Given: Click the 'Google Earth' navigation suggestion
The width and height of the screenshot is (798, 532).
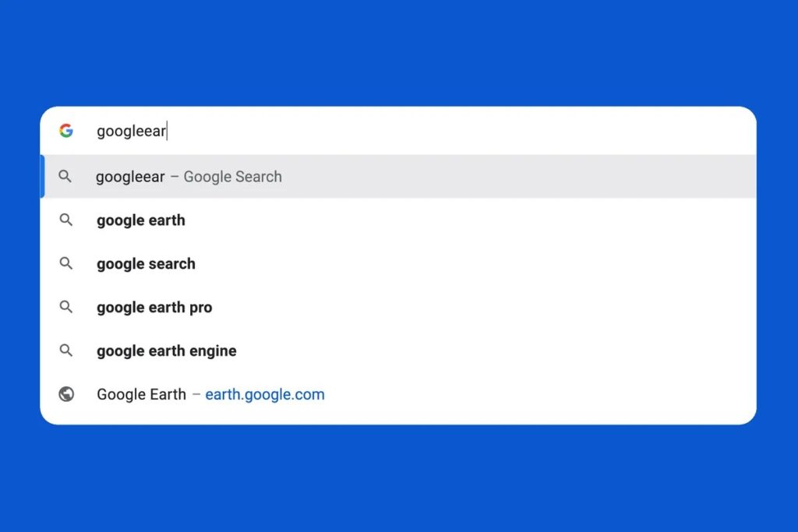Looking at the screenshot, I should [141, 394].
